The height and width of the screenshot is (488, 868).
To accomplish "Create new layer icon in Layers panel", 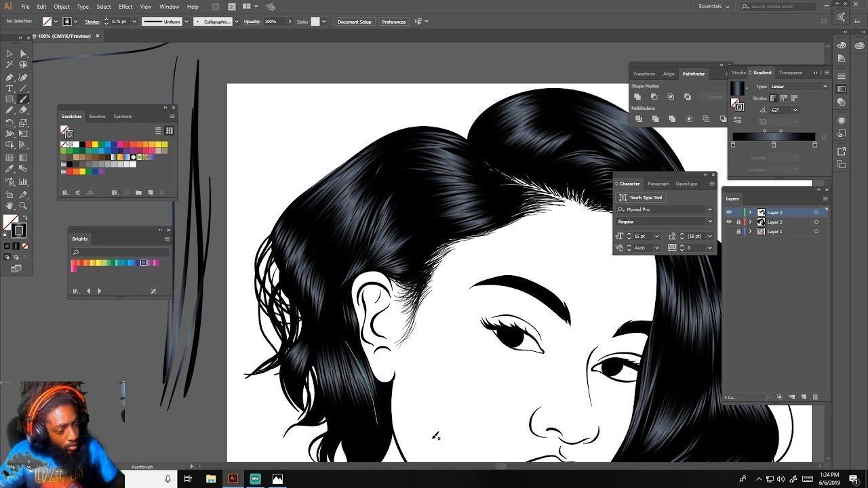I will point(804,397).
